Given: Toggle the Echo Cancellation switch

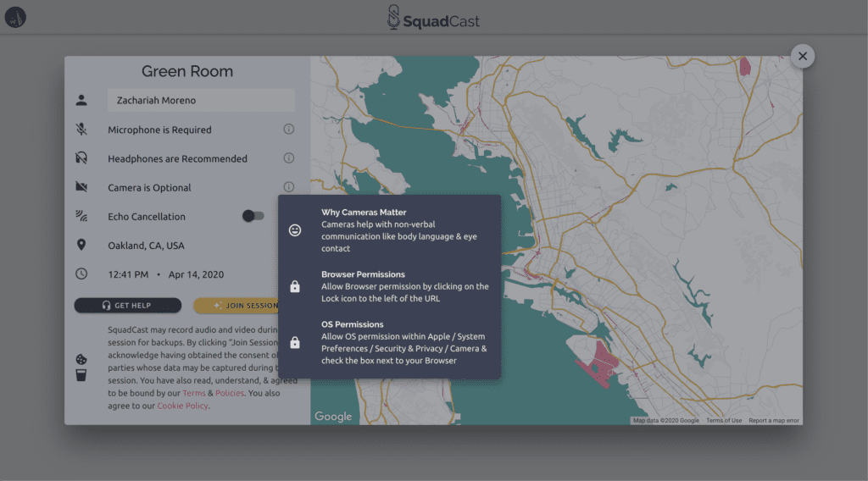Looking at the screenshot, I should click(x=253, y=216).
